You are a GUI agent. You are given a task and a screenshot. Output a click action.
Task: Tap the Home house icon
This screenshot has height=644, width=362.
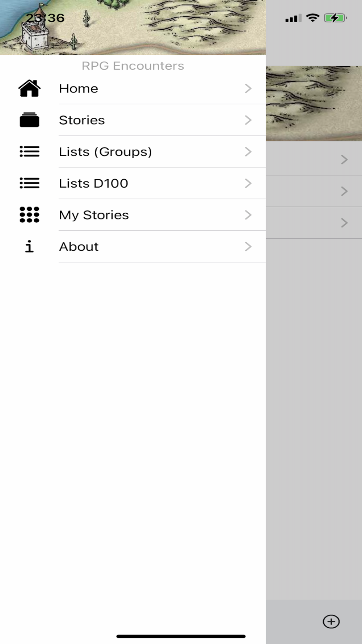(x=29, y=88)
